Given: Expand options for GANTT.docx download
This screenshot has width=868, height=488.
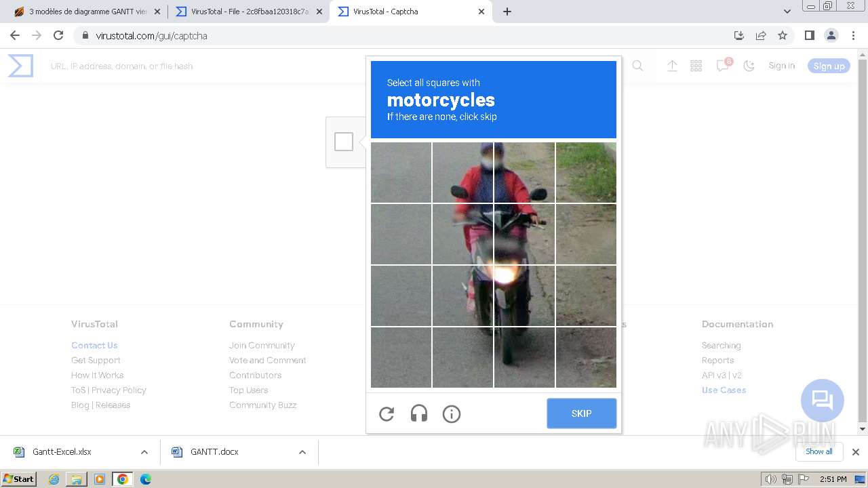Looking at the screenshot, I should [302, 452].
